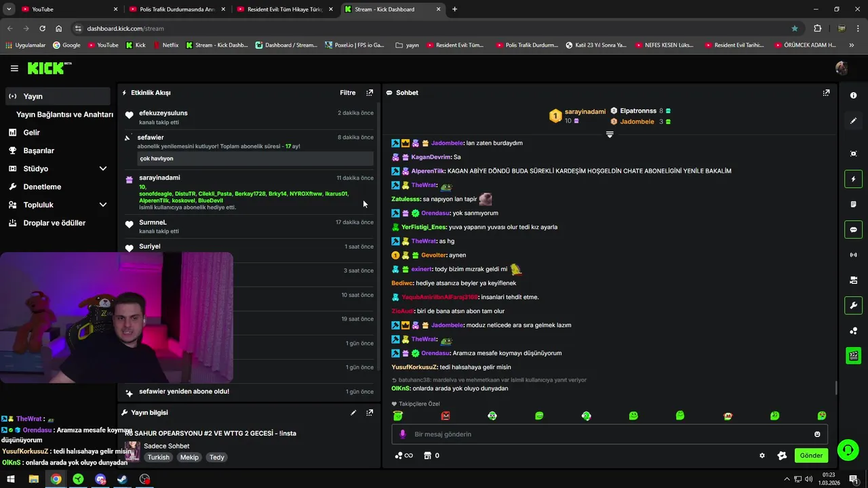Click Elpatronnss in the gifters leaderboard
868x488 pixels.
tap(638, 110)
